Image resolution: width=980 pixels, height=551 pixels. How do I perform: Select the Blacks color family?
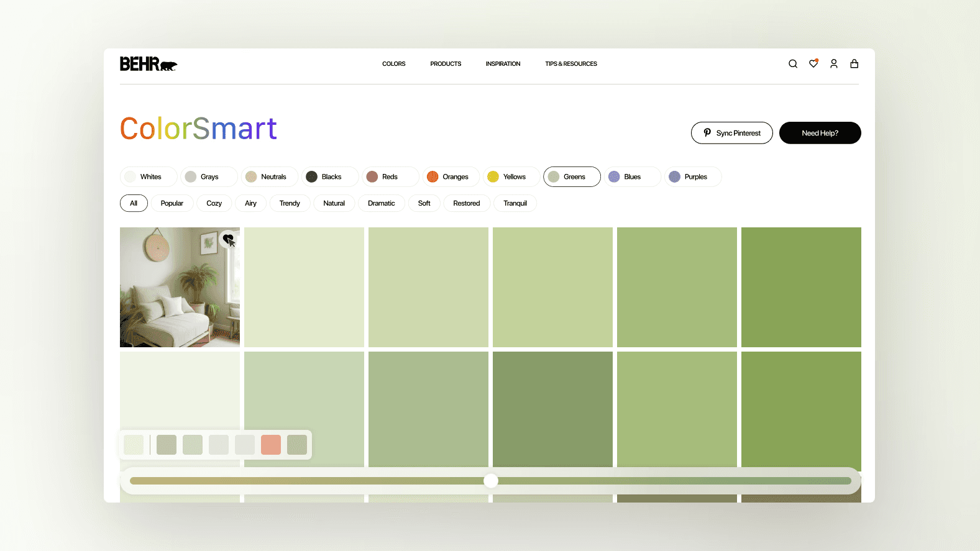click(330, 177)
